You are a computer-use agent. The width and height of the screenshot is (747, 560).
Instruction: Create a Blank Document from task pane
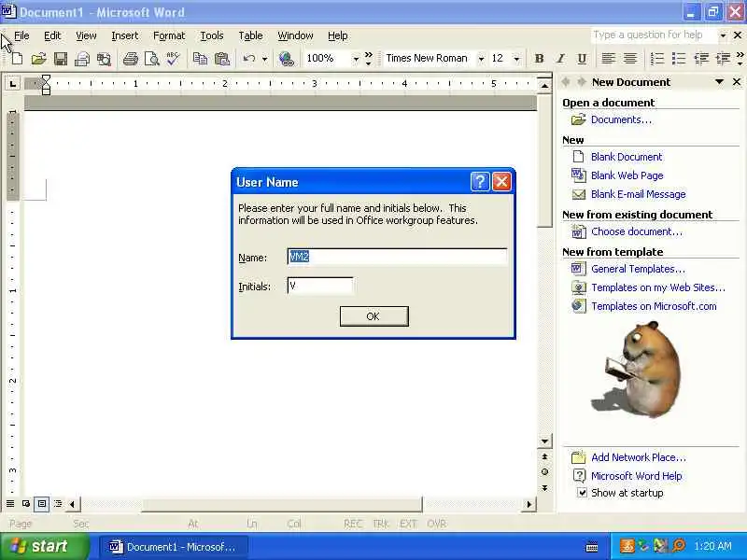point(627,157)
